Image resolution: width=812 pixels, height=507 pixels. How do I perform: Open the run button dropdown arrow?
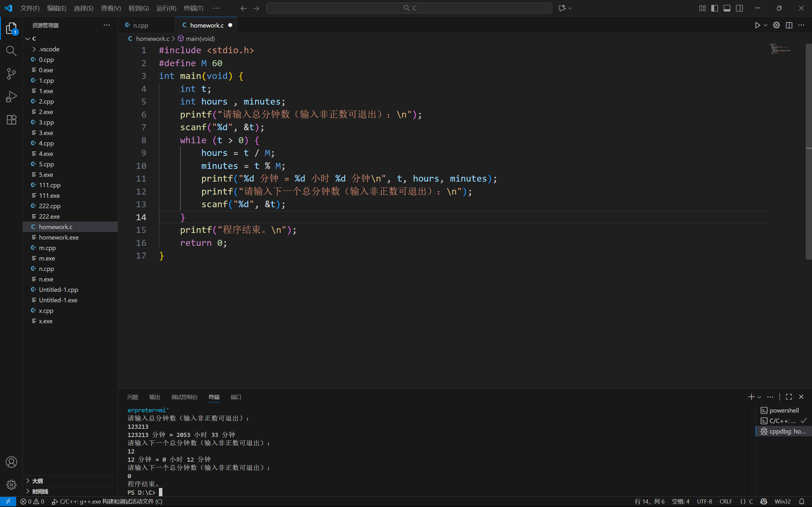pyautogui.click(x=765, y=25)
